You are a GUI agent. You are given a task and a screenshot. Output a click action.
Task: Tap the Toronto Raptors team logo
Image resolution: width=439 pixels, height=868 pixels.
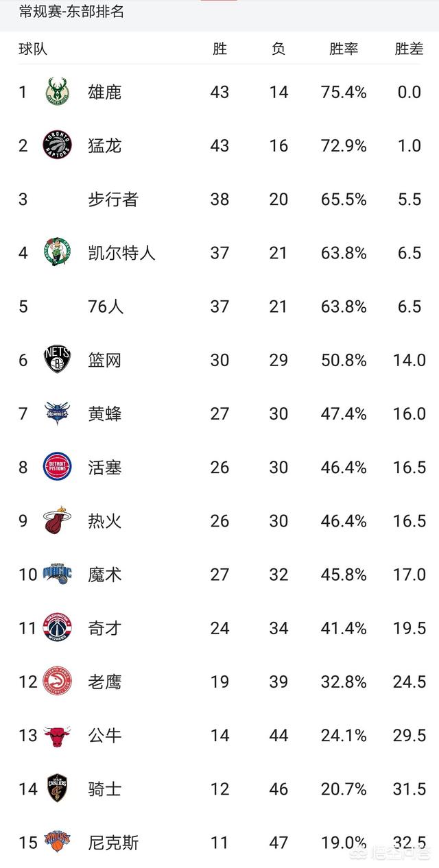point(58,145)
